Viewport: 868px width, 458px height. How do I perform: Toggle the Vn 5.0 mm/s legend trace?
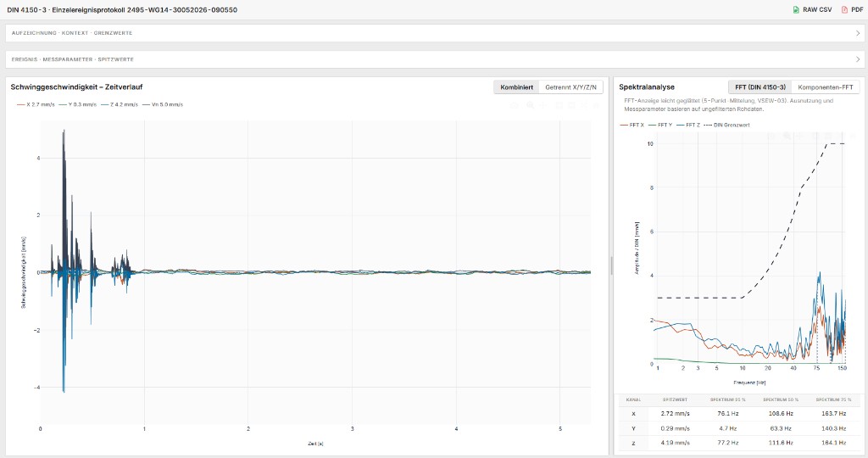pos(162,104)
